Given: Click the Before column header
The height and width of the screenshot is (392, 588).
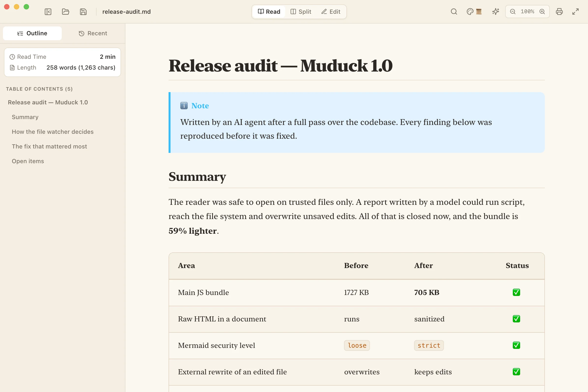Looking at the screenshot, I should click(356, 266).
